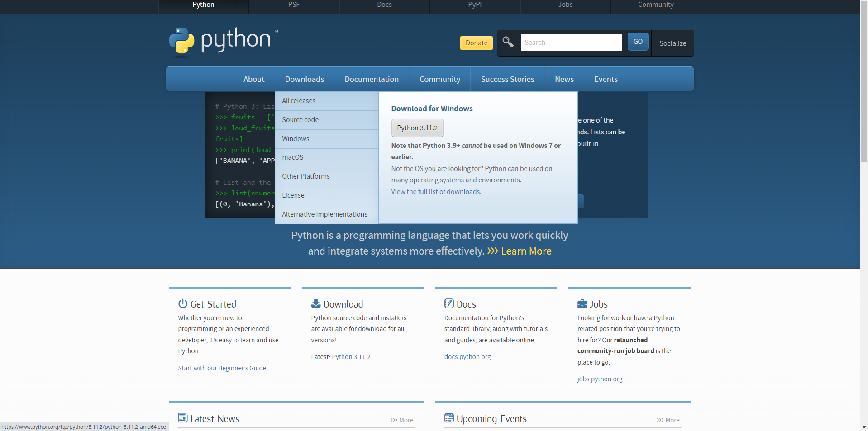Image resolution: width=868 pixels, height=431 pixels.
Task: Follow the Learn More link
Action: point(525,251)
